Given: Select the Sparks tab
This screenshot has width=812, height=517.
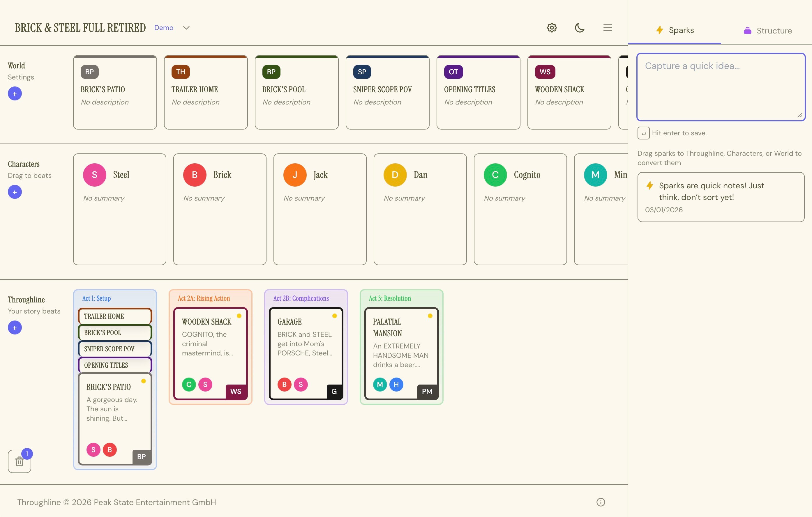Looking at the screenshot, I should 675,30.
